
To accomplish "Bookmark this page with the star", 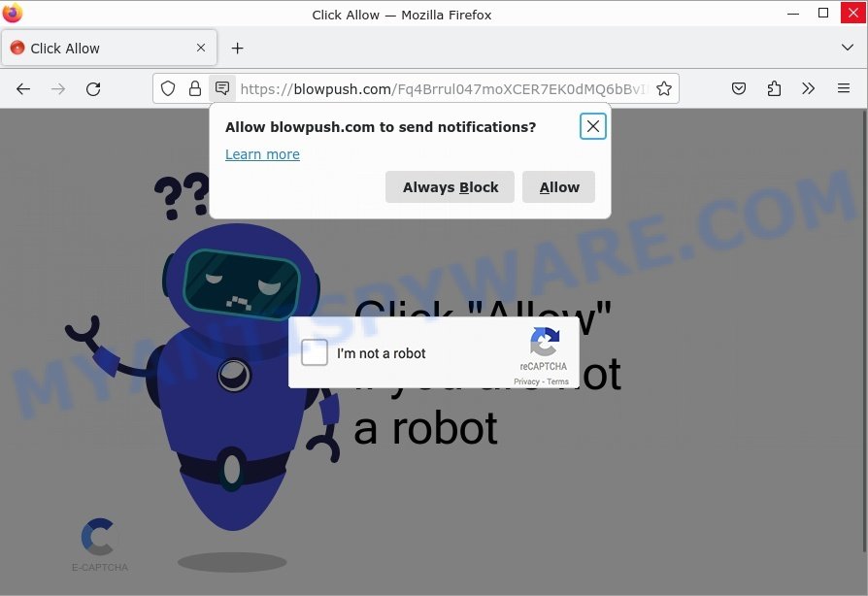I will [x=664, y=88].
